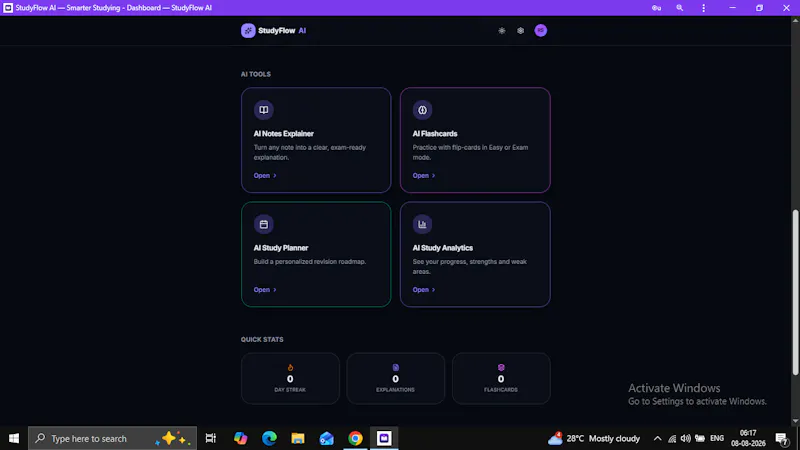Click the 'Type here to search' taskbar box
Image resolution: width=800 pixels, height=450 pixels.
click(x=112, y=438)
